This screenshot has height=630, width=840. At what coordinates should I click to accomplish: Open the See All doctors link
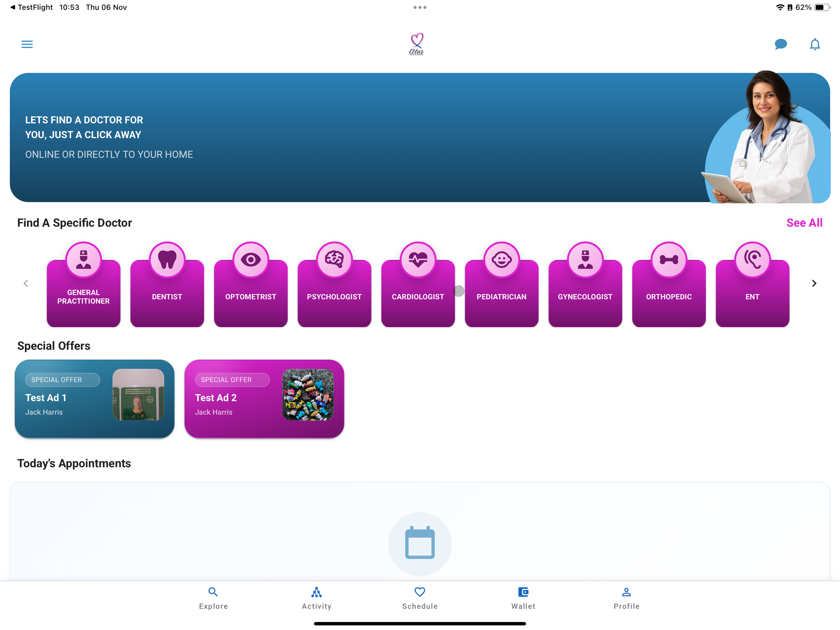point(804,223)
